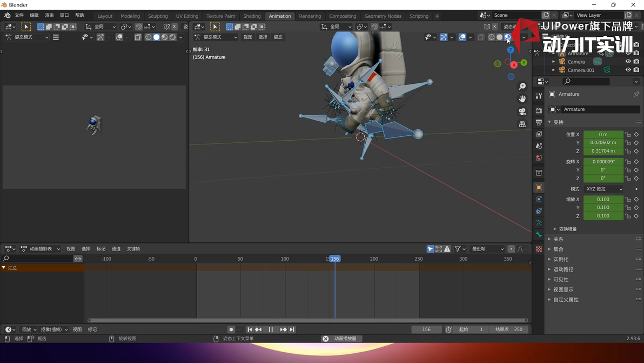
Task: Click the current frame field showing 156
Action: (426, 329)
